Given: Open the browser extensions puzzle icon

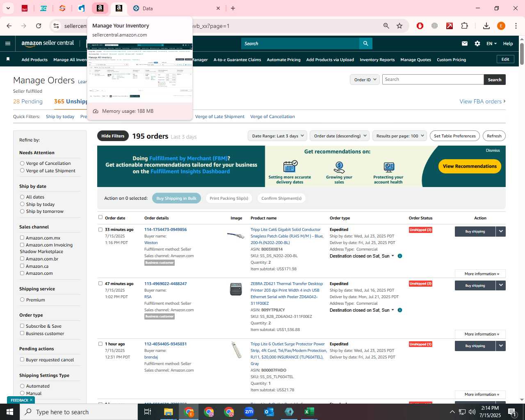Looking at the screenshot, I should (x=464, y=26).
